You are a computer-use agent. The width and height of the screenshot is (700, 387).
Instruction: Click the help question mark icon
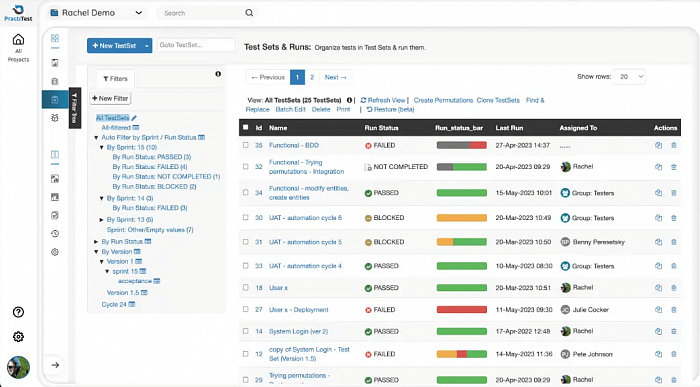pyautogui.click(x=18, y=312)
